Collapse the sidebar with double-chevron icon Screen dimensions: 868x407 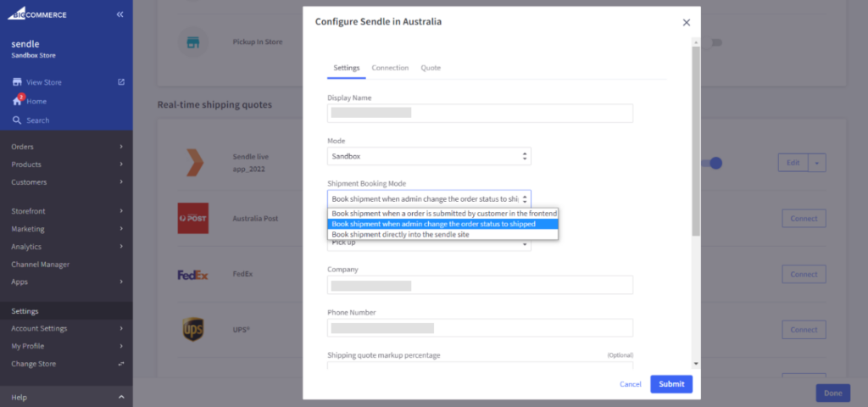tap(120, 14)
